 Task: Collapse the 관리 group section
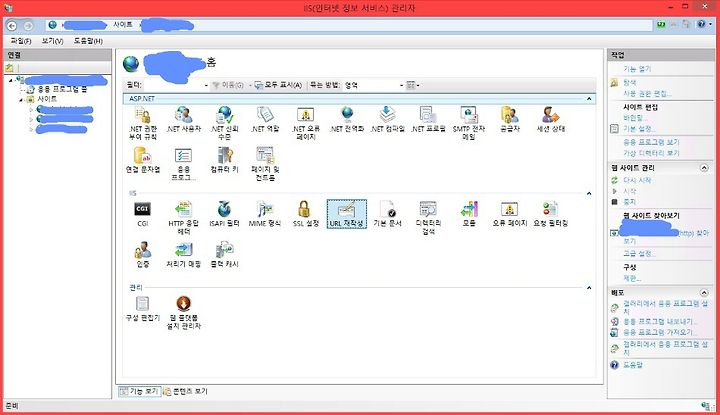tap(589, 288)
